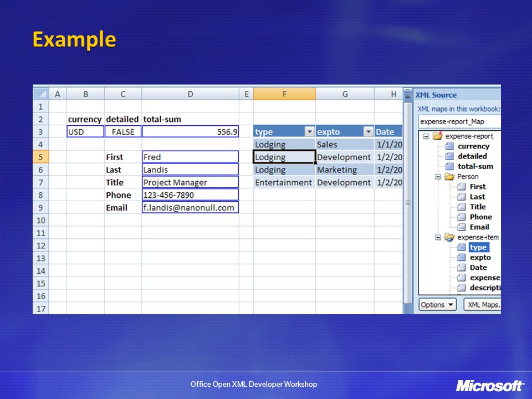Select column header B
The height and width of the screenshot is (399, 532).
coord(85,94)
